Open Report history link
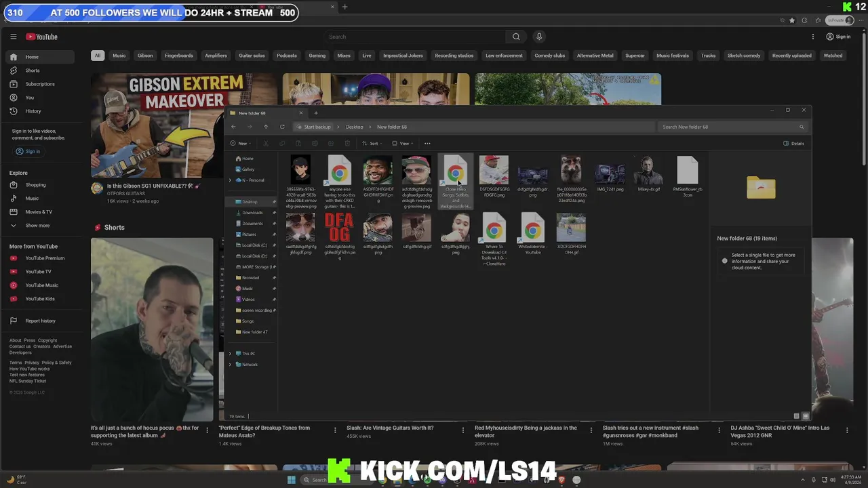Image resolution: width=868 pixels, height=488 pixels. click(x=40, y=321)
